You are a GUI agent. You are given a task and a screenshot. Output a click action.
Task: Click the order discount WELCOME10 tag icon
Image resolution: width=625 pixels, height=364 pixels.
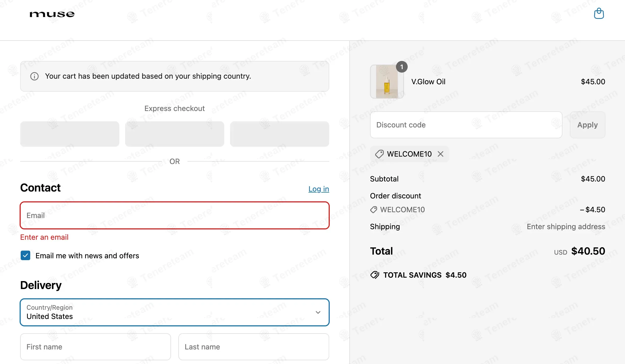pos(373,210)
